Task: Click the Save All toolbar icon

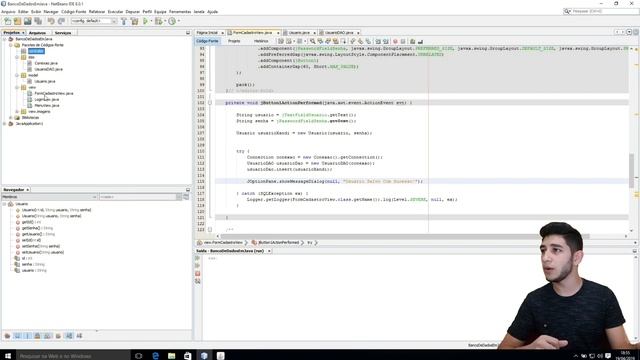Action: pos(38,21)
